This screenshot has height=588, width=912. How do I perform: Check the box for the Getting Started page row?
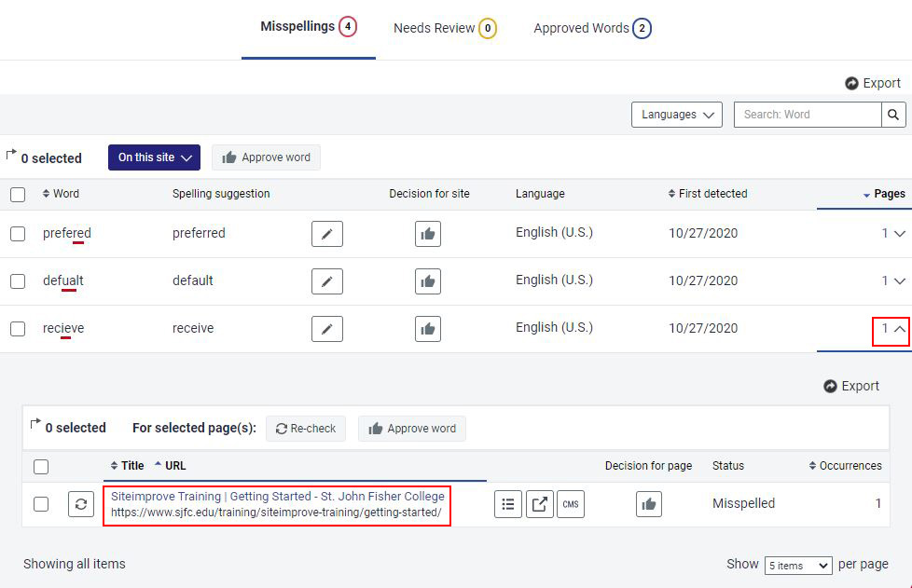pyautogui.click(x=41, y=503)
